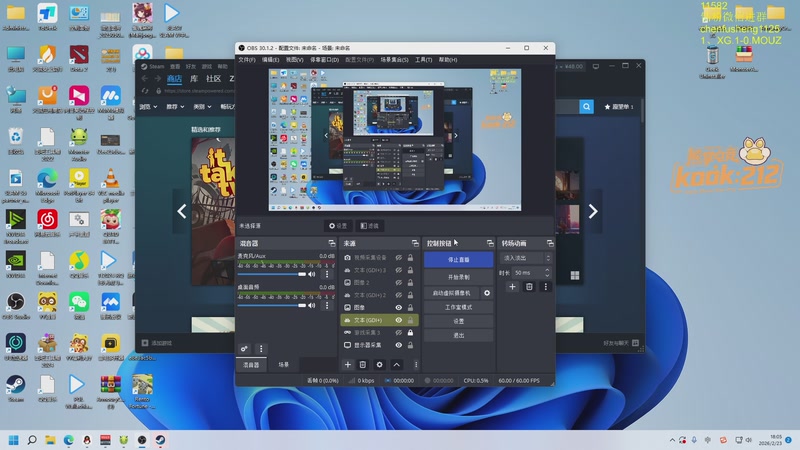The width and height of the screenshot is (800, 450).
Task: Open the 淡入淡出 transition dropdown
Action: pyautogui.click(x=526, y=258)
